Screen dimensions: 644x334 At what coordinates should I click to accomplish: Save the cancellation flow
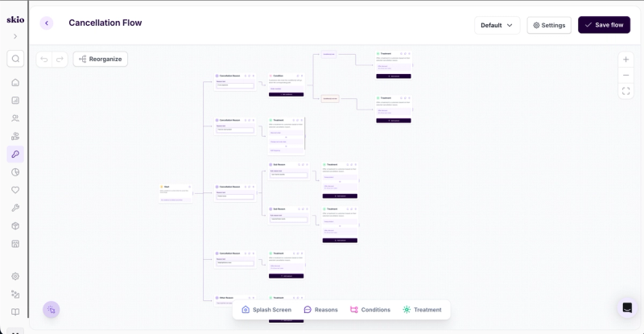(605, 25)
